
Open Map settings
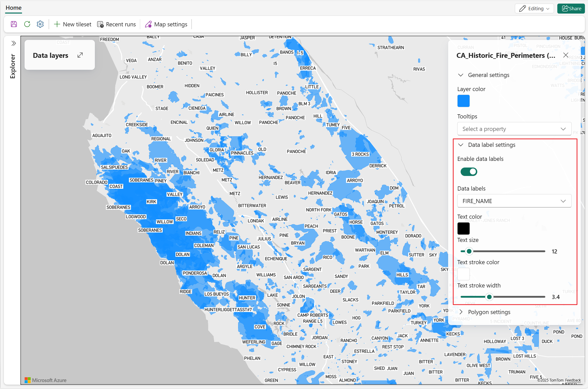pyautogui.click(x=166, y=24)
